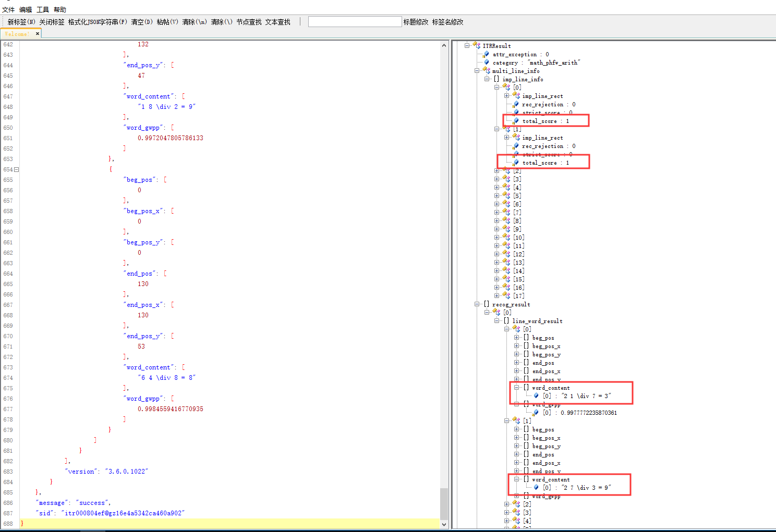Collapse the imp_line_info array node
The height and width of the screenshot is (532, 776).
coord(487,79)
